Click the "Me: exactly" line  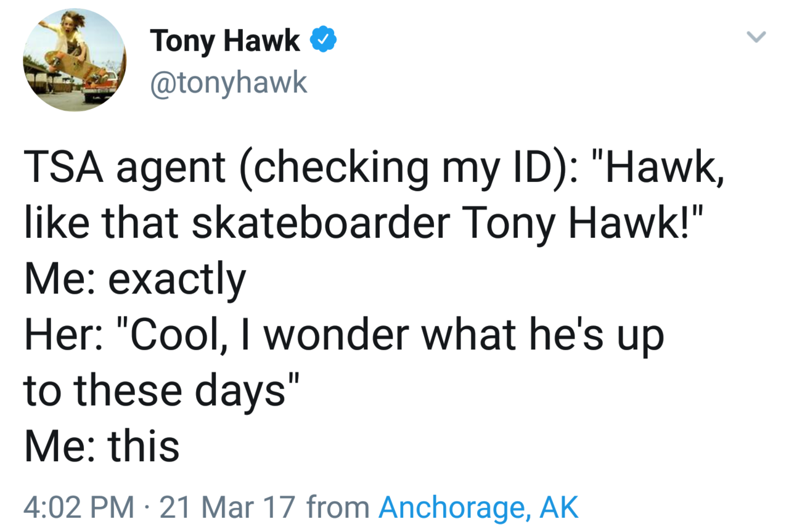(x=135, y=279)
